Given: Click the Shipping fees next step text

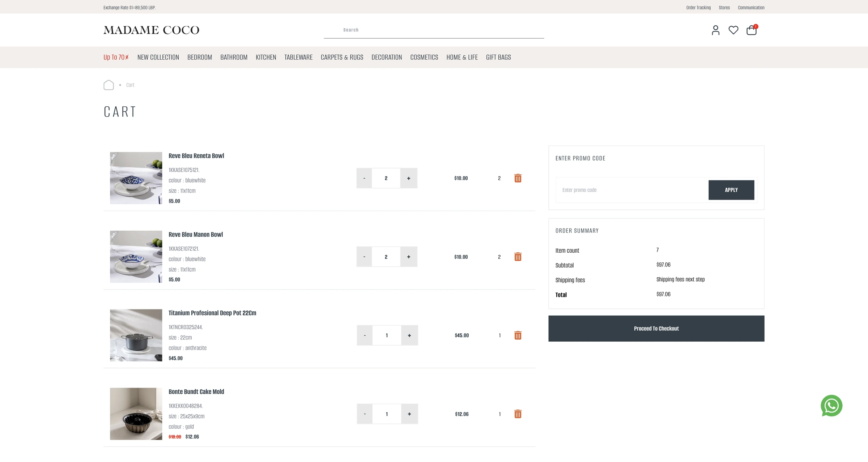Looking at the screenshot, I should 680,279.
